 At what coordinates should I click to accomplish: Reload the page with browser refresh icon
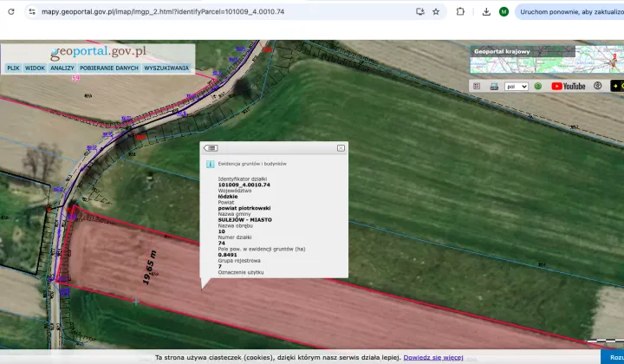[x=11, y=11]
